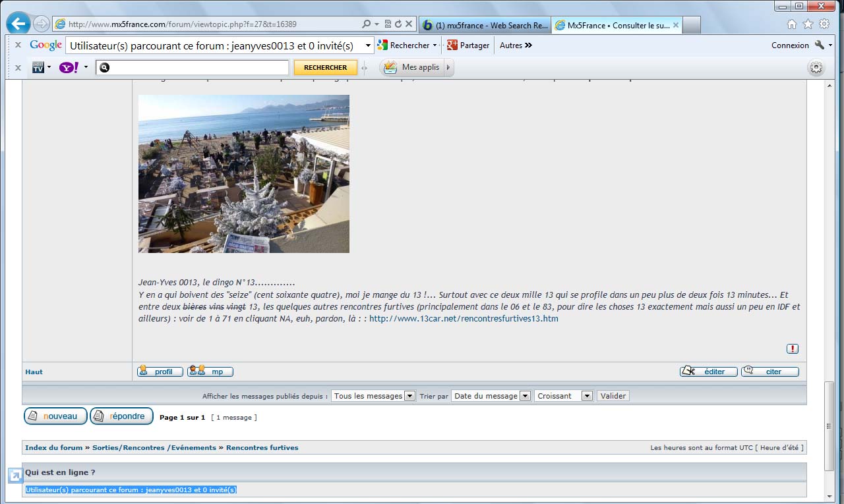Open the beach terrace photo
Image resolution: width=844 pixels, height=504 pixels.
coord(244,174)
